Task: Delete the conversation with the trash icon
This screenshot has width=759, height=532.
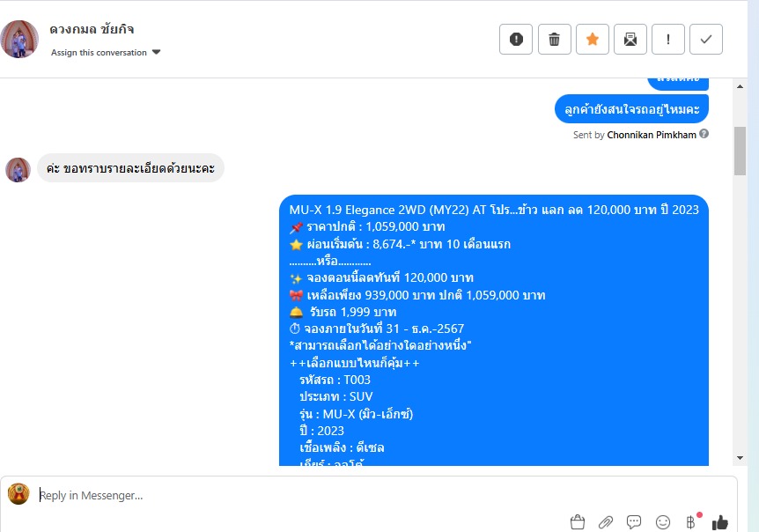Action: [x=554, y=40]
